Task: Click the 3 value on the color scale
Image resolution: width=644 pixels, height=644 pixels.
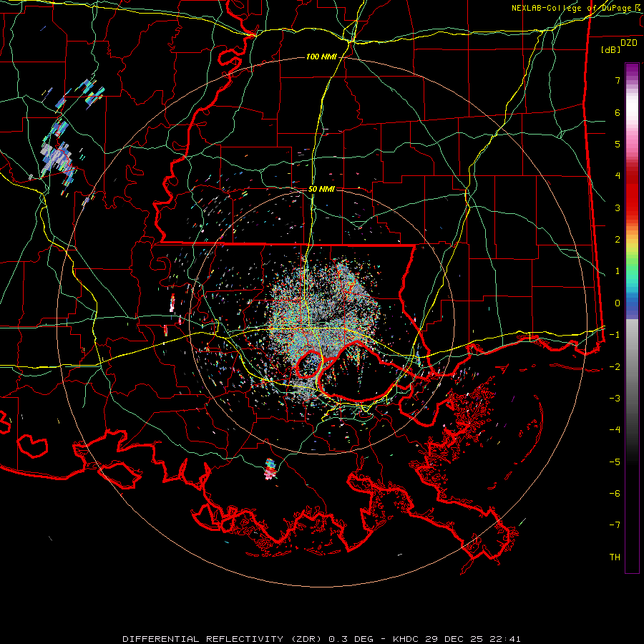Action: (618, 208)
